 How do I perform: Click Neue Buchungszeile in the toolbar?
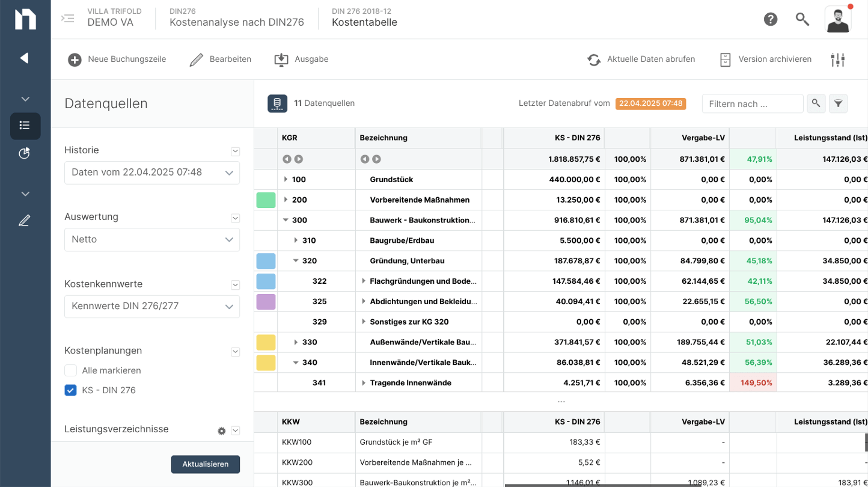click(117, 60)
